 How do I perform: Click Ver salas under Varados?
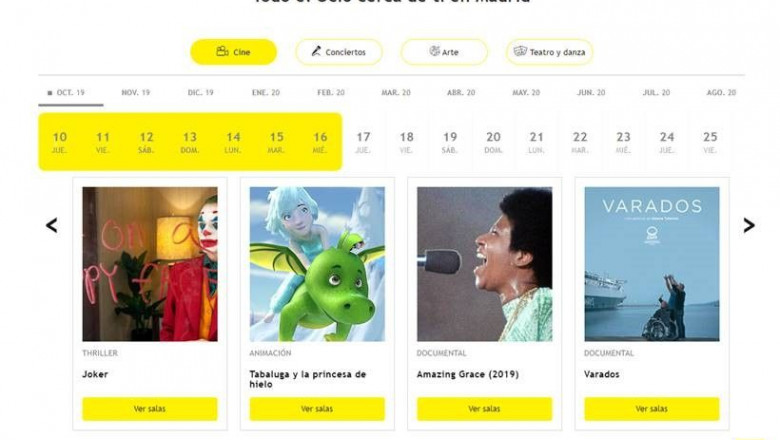pos(652,409)
